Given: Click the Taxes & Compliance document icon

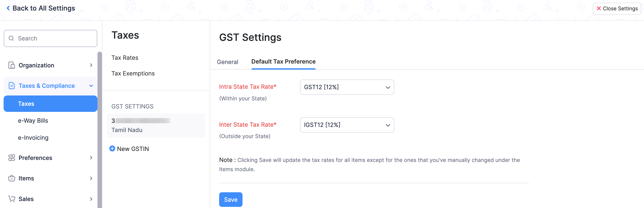Looking at the screenshot, I should pos(11,86).
